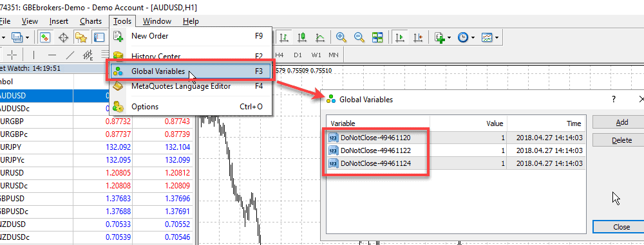644x245 pixels.
Task: Choose Global Variables from Tools menu
Action: click(x=189, y=71)
